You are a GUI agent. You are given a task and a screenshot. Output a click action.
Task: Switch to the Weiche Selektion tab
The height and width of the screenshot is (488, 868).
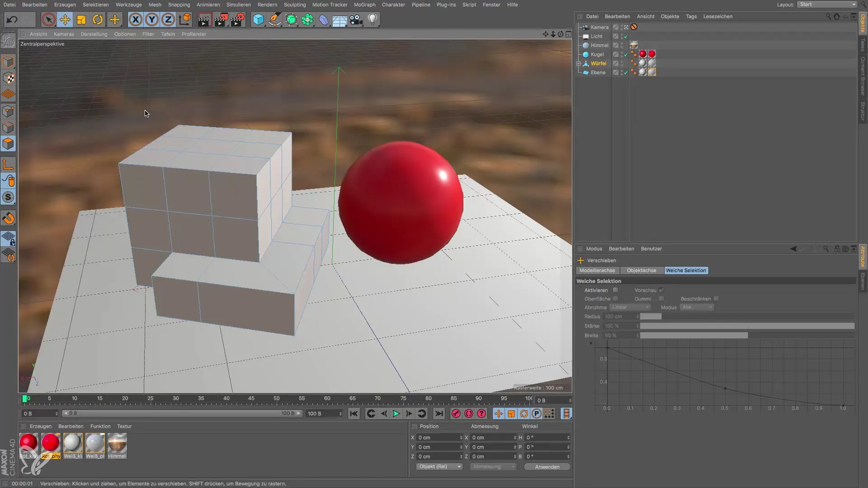[686, 270]
